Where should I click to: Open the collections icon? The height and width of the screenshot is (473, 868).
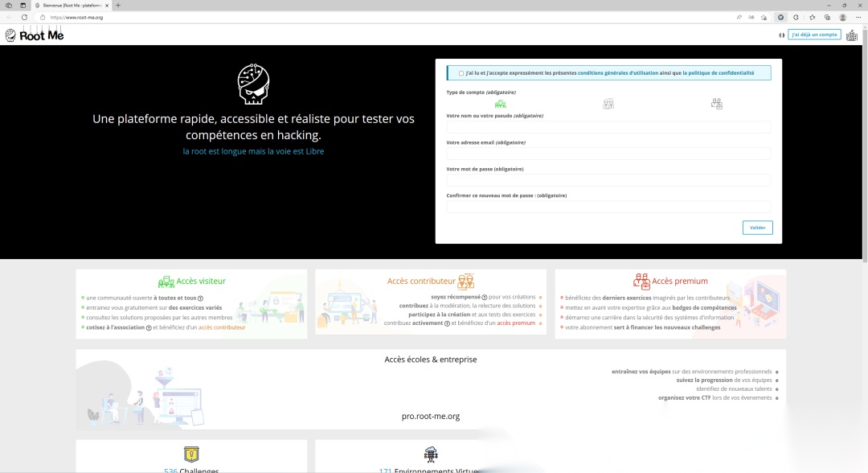point(828,17)
